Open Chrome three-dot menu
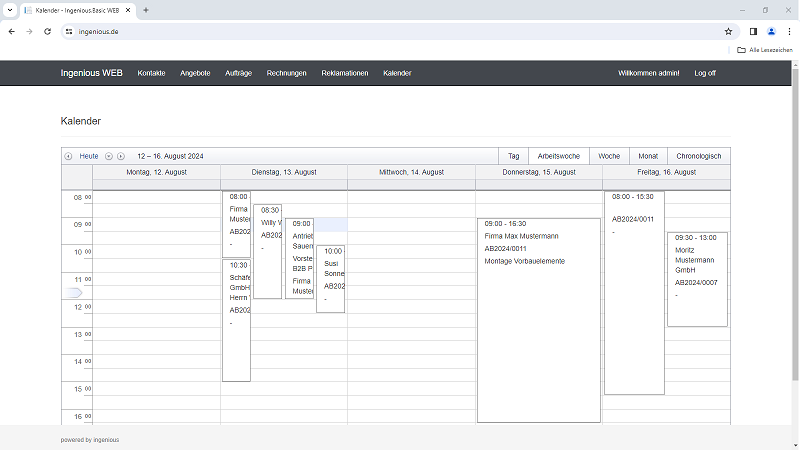800x450 pixels. [789, 32]
